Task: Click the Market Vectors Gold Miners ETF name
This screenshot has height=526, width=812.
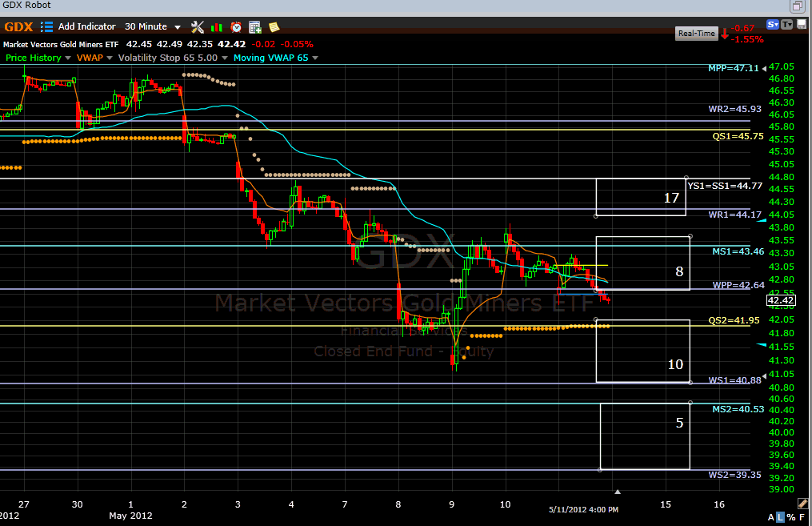Action: tap(61, 45)
